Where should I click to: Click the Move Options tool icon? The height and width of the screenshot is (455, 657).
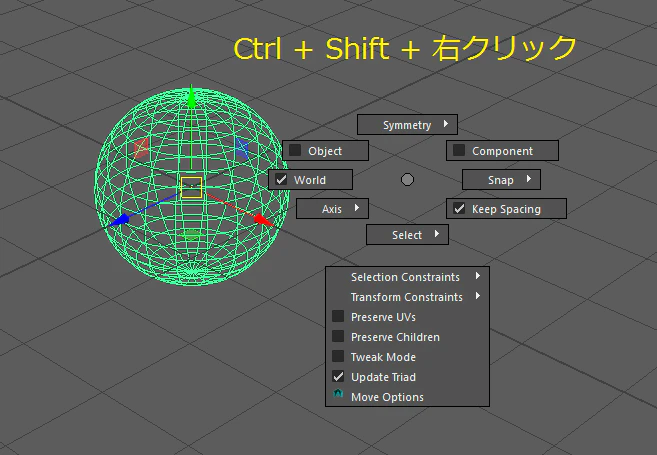click(338, 394)
